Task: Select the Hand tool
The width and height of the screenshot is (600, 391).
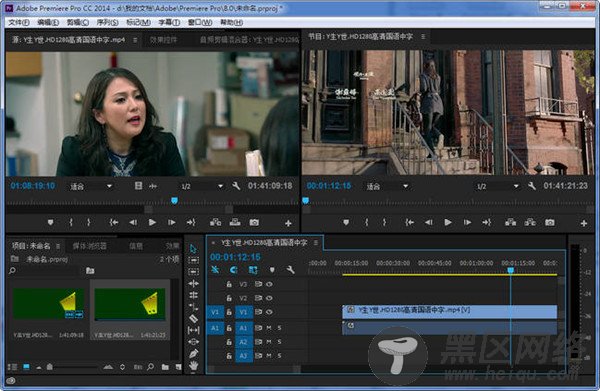Action: 193,366
